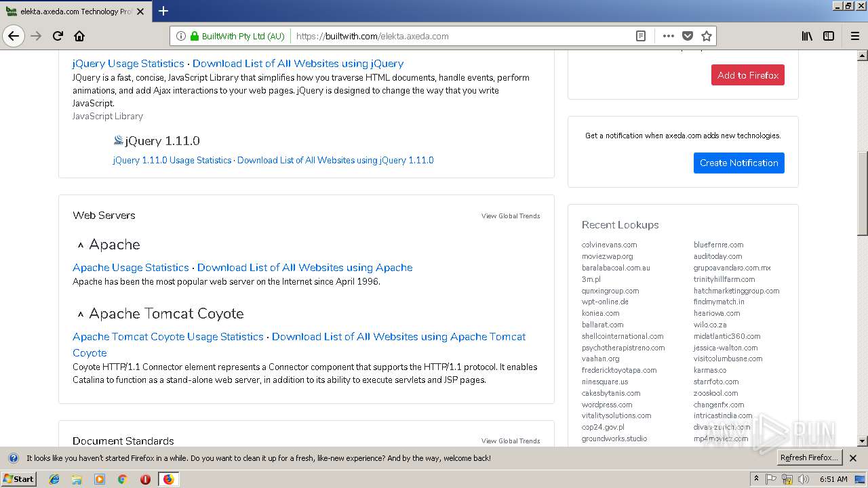The image size is (868, 488).
Task: Go back to the previous page
Action: [x=14, y=36]
